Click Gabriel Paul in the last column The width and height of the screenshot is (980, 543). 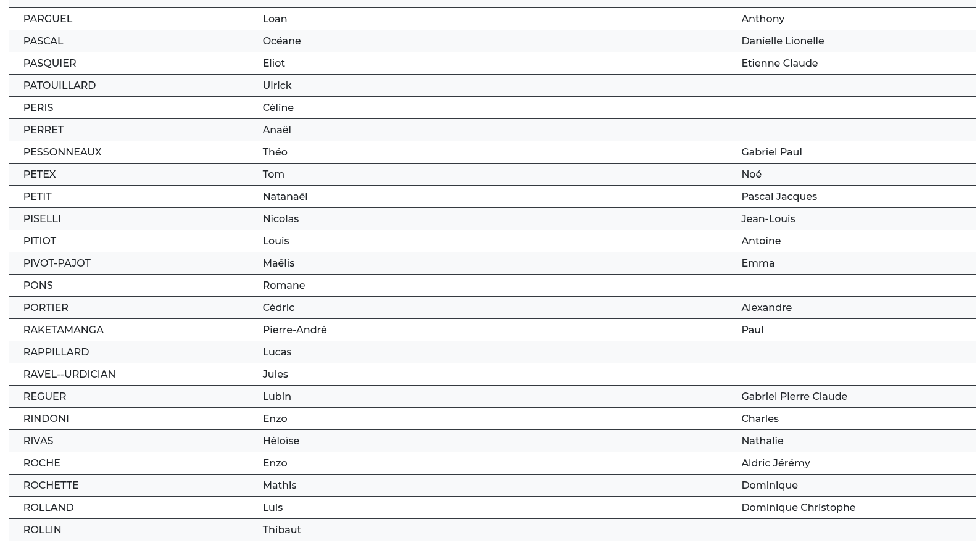[x=771, y=152]
